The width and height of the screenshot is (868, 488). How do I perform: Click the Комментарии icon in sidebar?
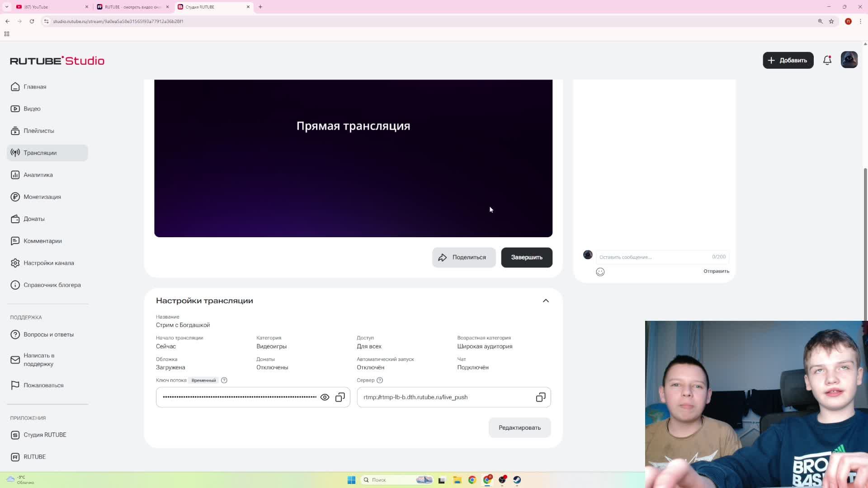coord(15,241)
